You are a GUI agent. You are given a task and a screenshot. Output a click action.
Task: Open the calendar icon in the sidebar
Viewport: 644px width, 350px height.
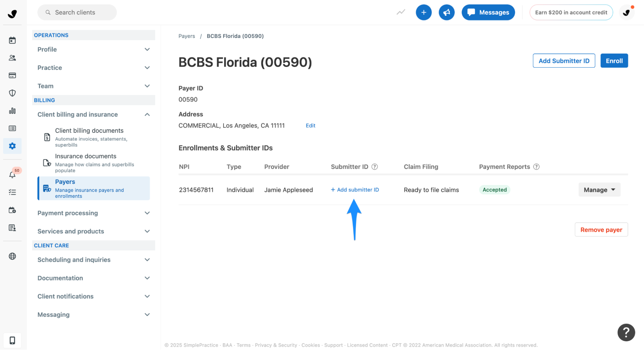12,40
